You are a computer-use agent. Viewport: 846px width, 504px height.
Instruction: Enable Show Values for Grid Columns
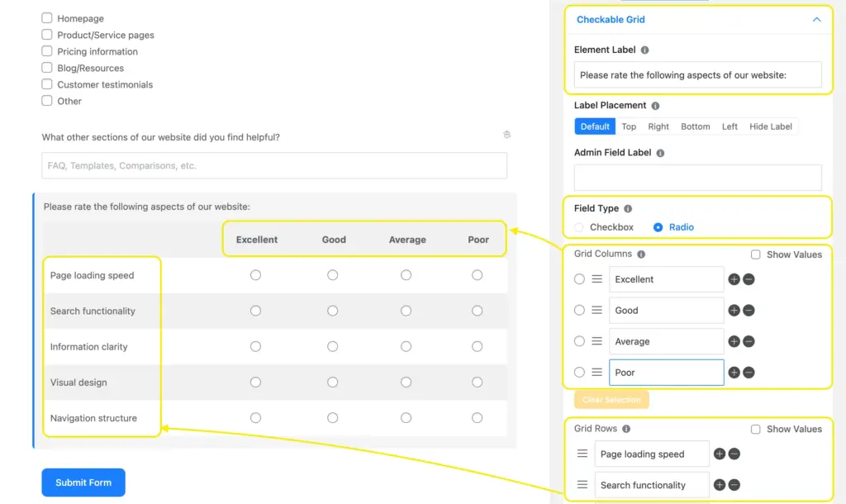coord(756,254)
